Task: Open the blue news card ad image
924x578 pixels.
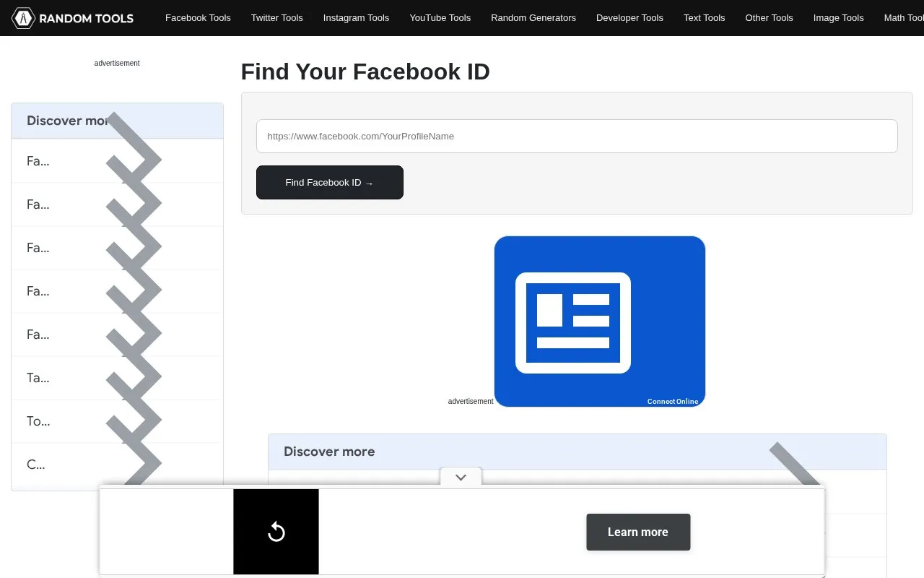Action: (600, 322)
